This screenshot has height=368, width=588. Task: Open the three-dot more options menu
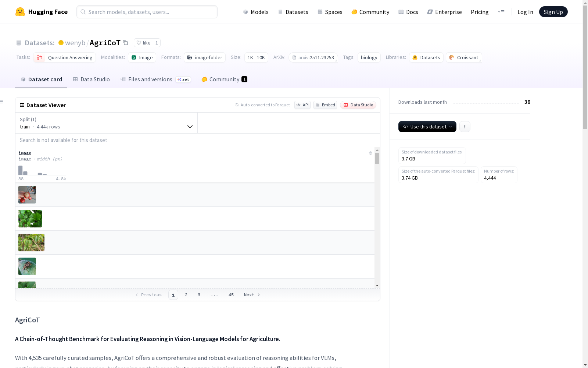[465, 127]
